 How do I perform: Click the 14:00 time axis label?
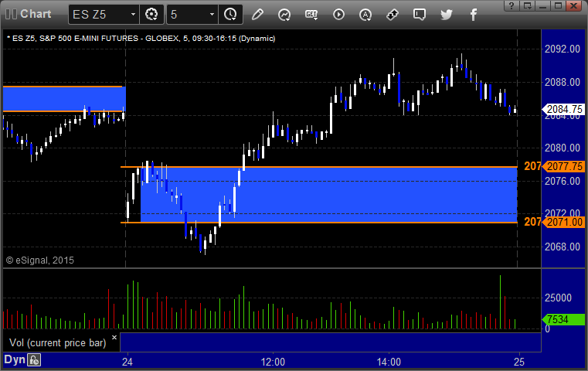[389, 362]
